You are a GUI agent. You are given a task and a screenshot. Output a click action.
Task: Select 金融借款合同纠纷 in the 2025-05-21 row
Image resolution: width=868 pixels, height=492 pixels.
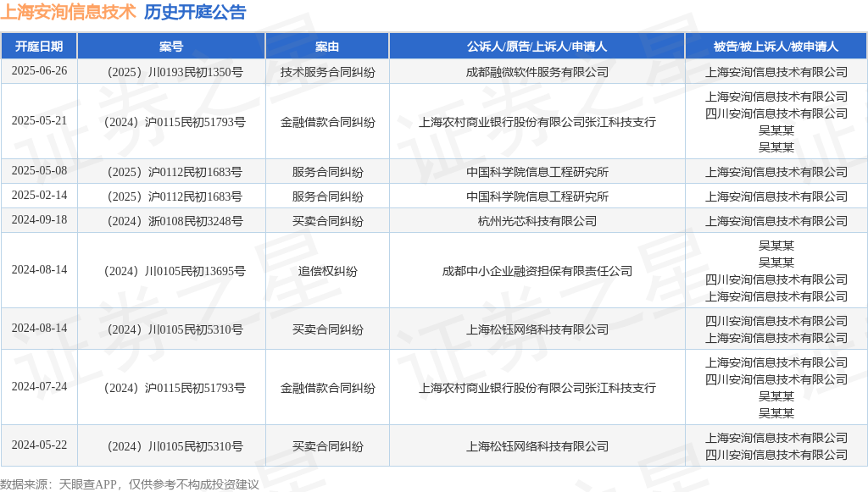pyautogui.click(x=327, y=122)
